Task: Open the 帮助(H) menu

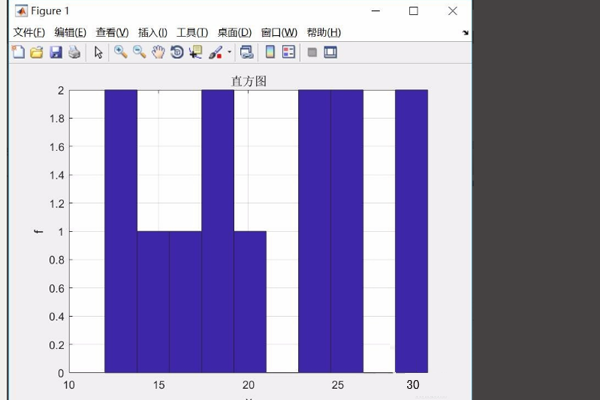Action: [x=324, y=33]
